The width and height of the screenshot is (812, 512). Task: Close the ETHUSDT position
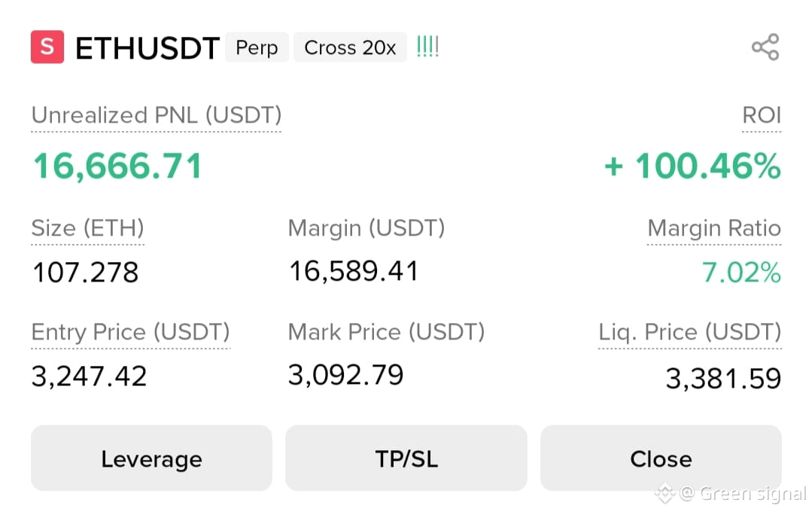[661, 458]
